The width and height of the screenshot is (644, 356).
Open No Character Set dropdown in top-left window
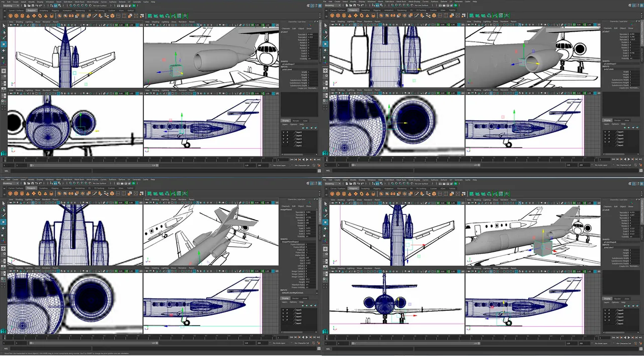[x=302, y=165]
